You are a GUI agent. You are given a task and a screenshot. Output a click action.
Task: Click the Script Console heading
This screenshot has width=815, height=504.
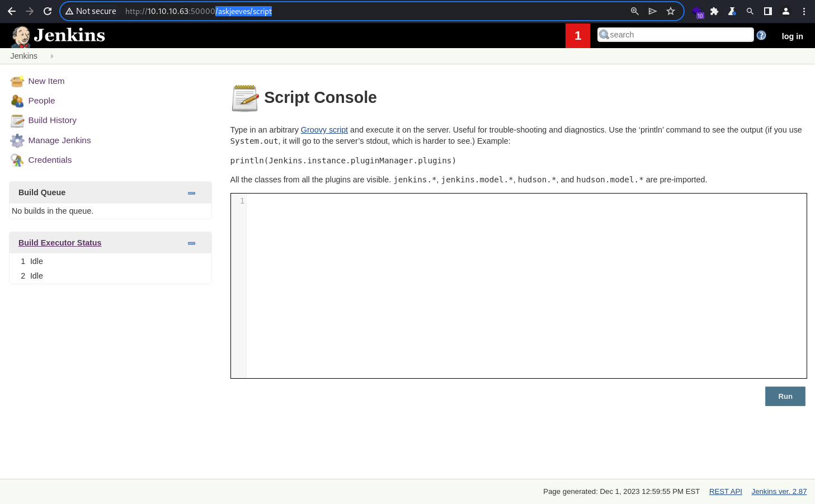point(321,97)
